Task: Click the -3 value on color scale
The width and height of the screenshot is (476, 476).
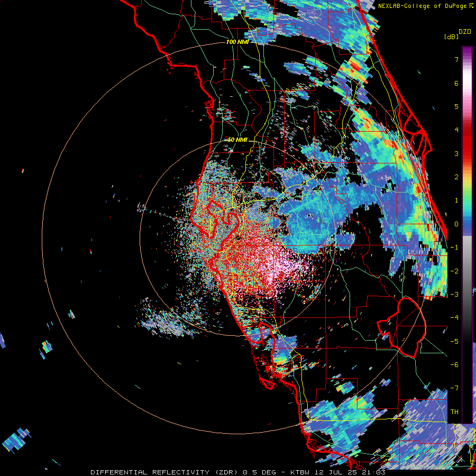Action: [454, 295]
